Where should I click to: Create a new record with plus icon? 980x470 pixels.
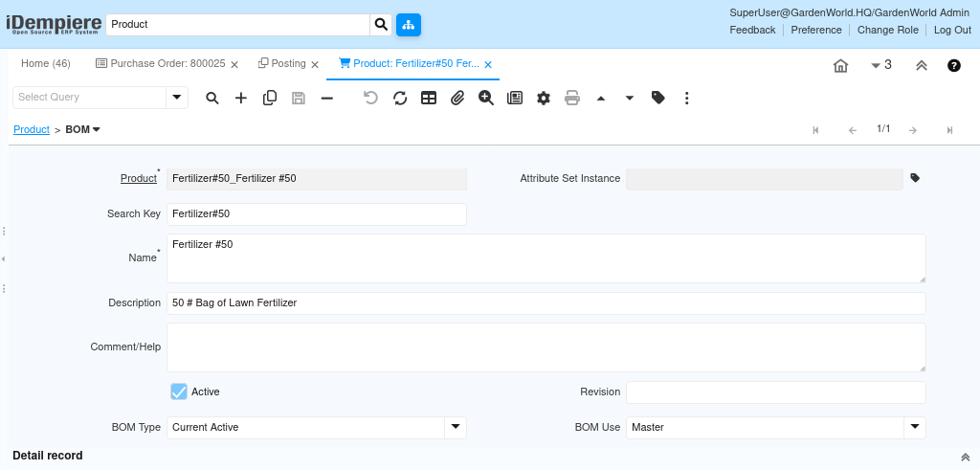click(x=241, y=98)
